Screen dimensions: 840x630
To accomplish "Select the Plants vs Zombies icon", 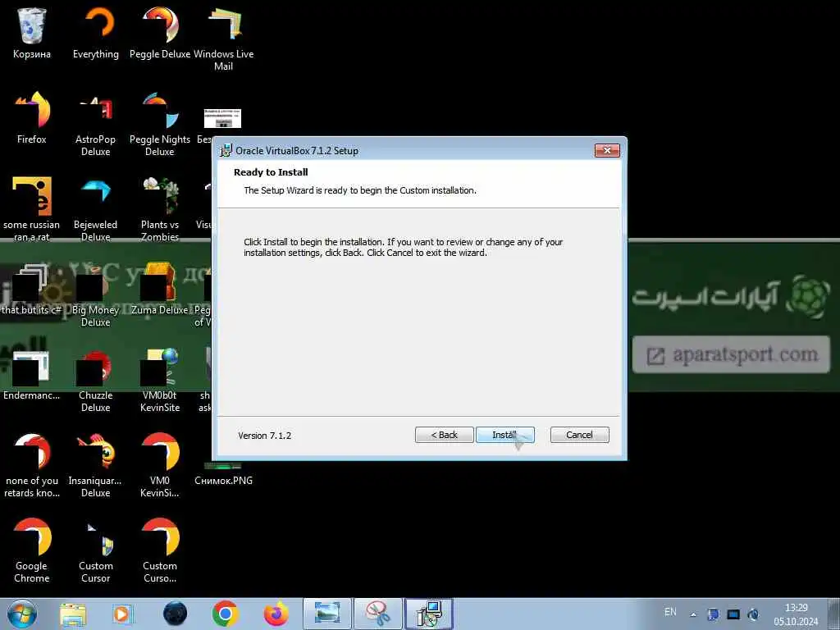I will (160, 209).
